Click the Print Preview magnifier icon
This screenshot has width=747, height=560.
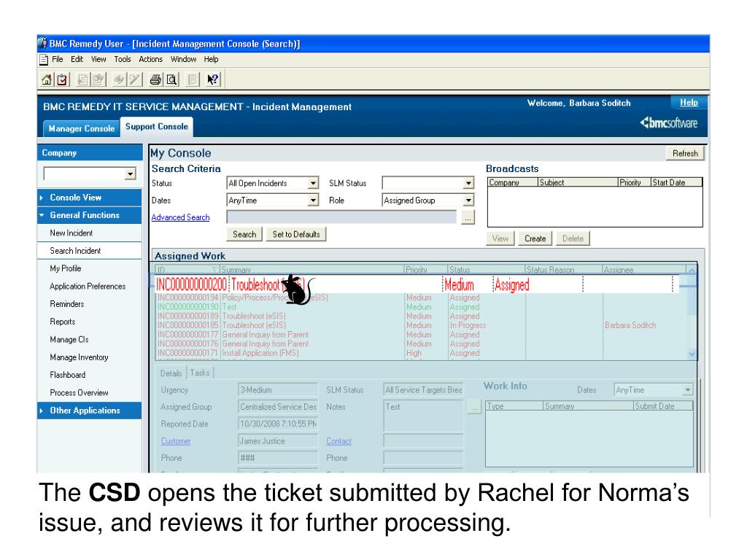pos(172,79)
